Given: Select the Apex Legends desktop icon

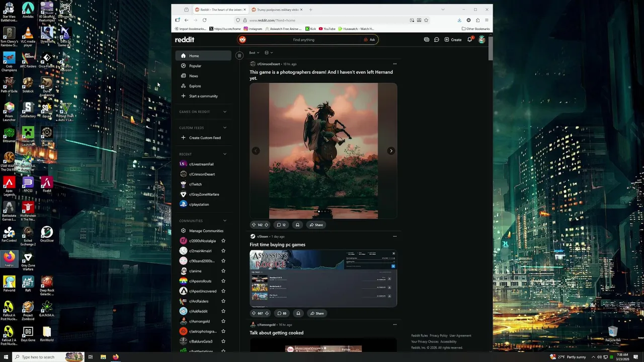Looking at the screenshot, I should 9,187.
